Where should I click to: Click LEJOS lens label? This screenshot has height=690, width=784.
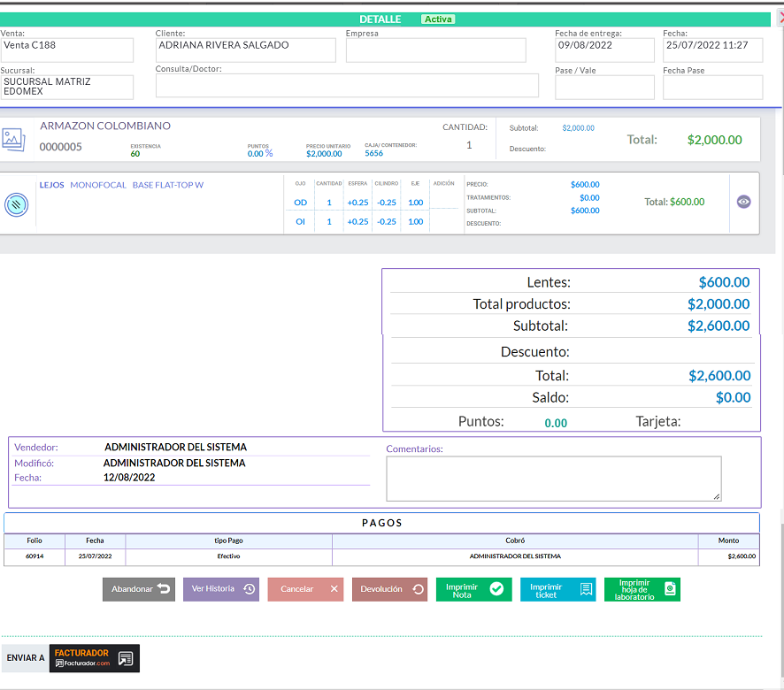(x=51, y=185)
